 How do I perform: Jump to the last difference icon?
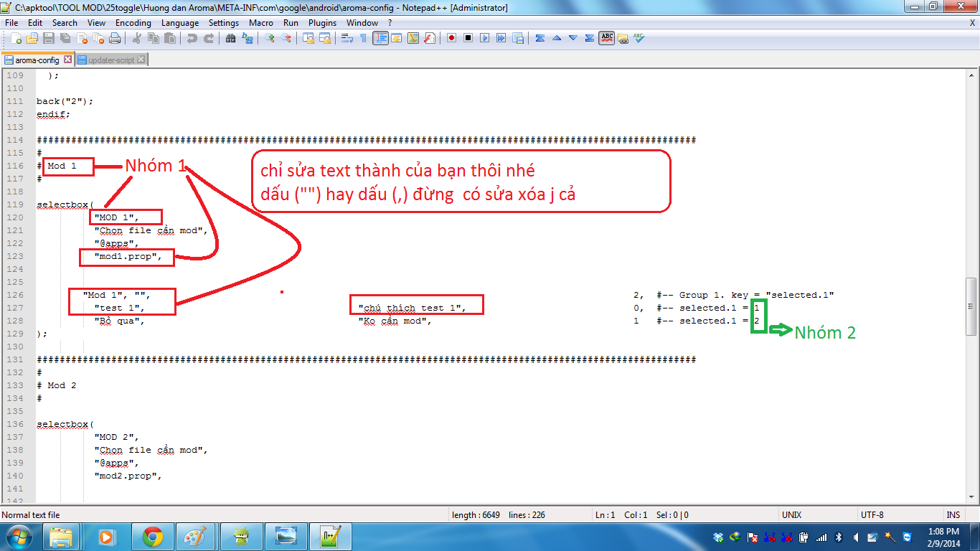click(589, 38)
